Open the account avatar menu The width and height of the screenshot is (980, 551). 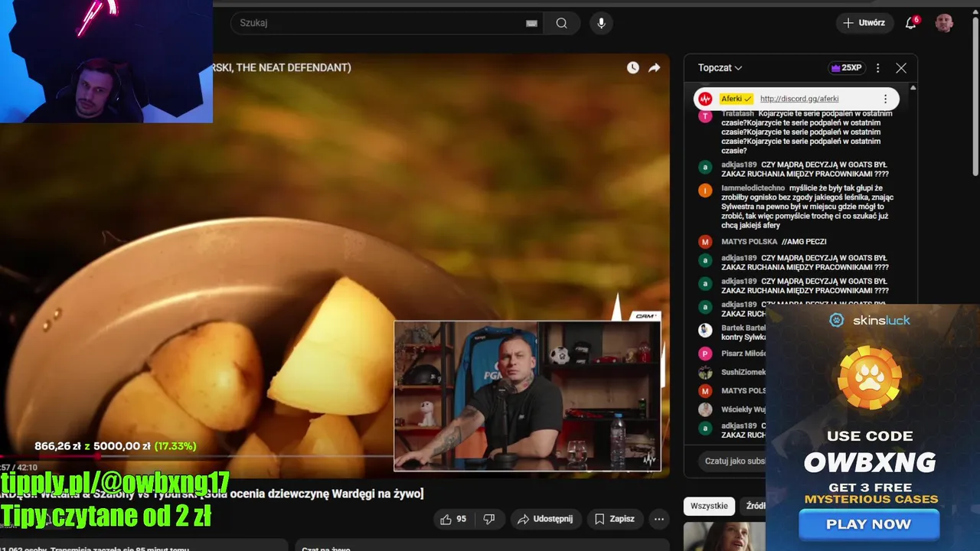point(944,23)
